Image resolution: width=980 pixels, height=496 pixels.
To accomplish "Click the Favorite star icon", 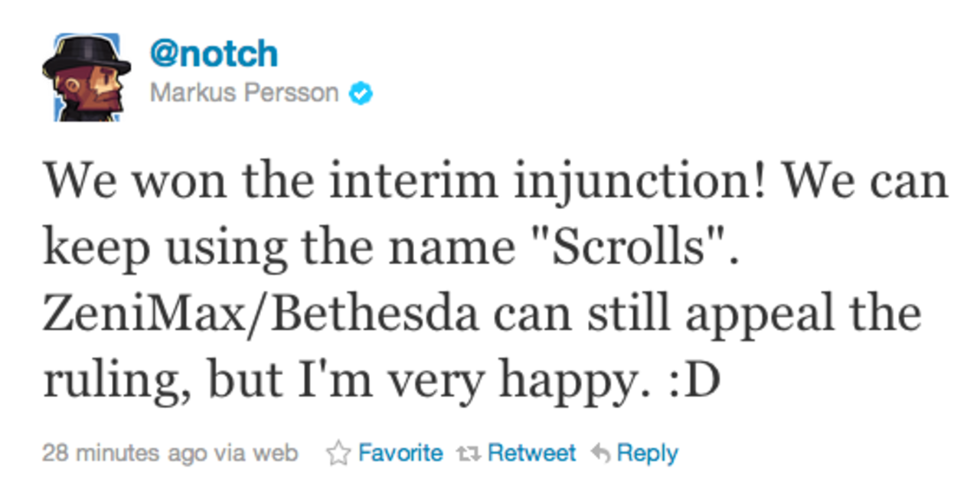I will [x=337, y=454].
